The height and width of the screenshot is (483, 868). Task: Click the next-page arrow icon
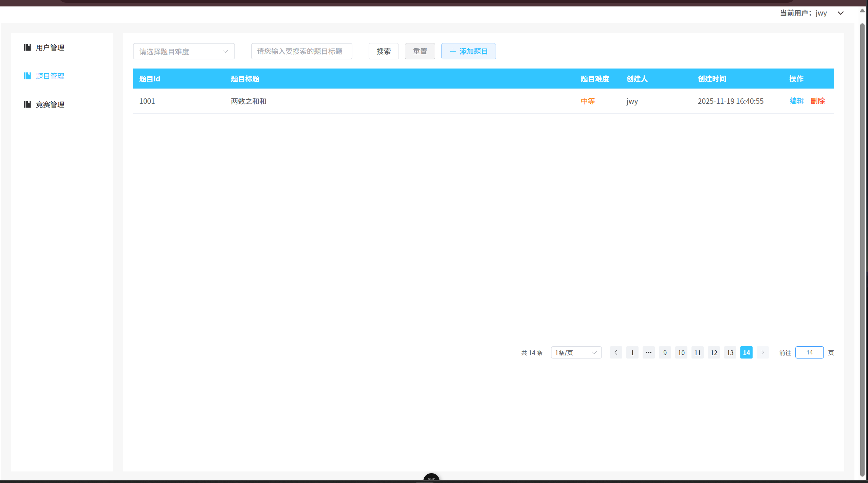click(x=762, y=352)
